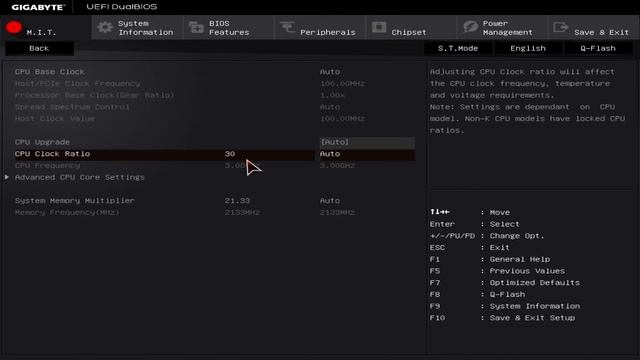
Task: Click the 1.00x gear ratio value
Action: (332, 95)
